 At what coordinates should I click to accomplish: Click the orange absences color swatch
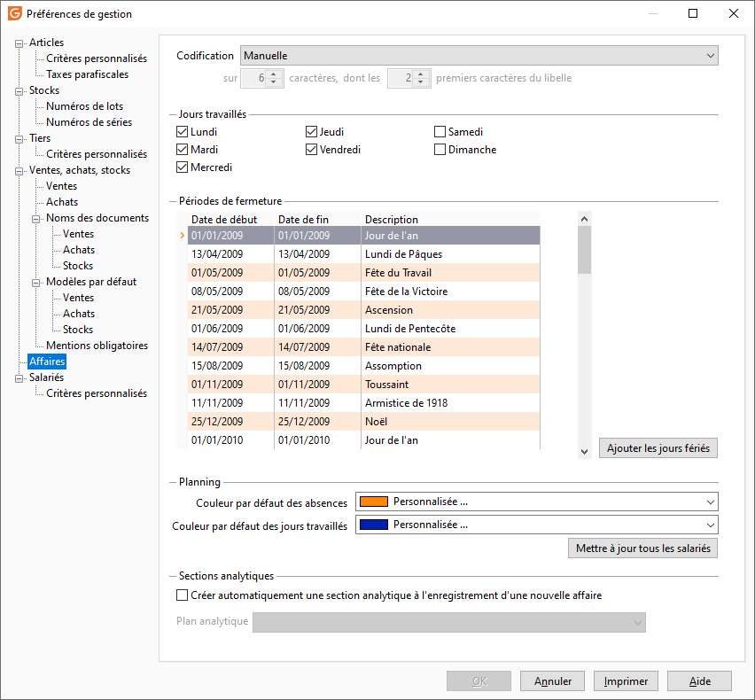coord(374,502)
